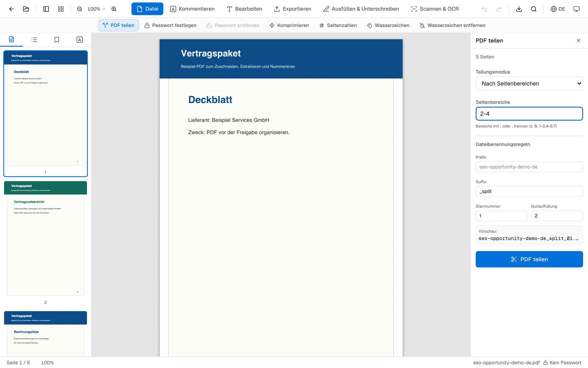Viewport: 588px width, 368px height.
Task: Switch to the Kommentieren tab
Action: tap(192, 9)
